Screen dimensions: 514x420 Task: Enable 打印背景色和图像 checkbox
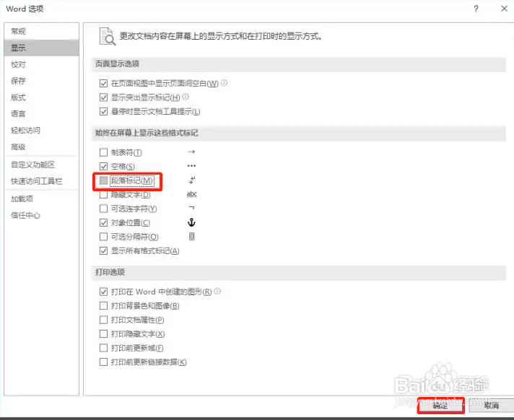(x=103, y=306)
